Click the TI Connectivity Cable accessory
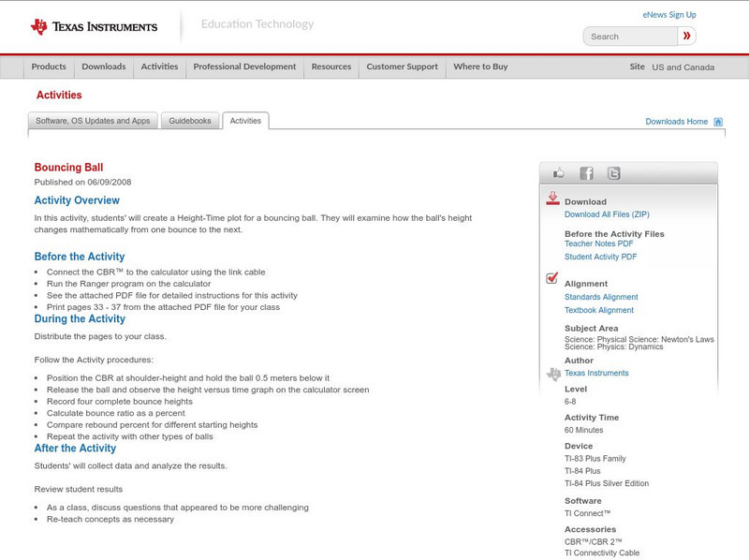749x560 pixels. [x=602, y=553]
